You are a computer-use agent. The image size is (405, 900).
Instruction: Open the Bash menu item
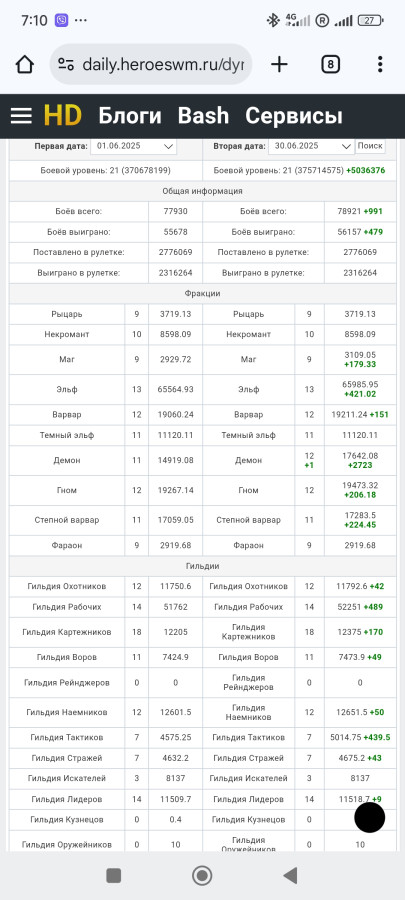tap(203, 116)
